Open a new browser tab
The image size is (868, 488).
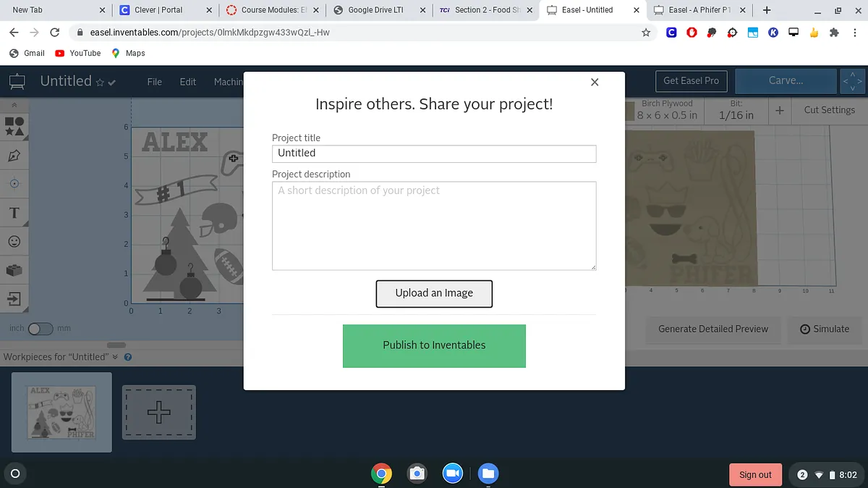(767, 10)
